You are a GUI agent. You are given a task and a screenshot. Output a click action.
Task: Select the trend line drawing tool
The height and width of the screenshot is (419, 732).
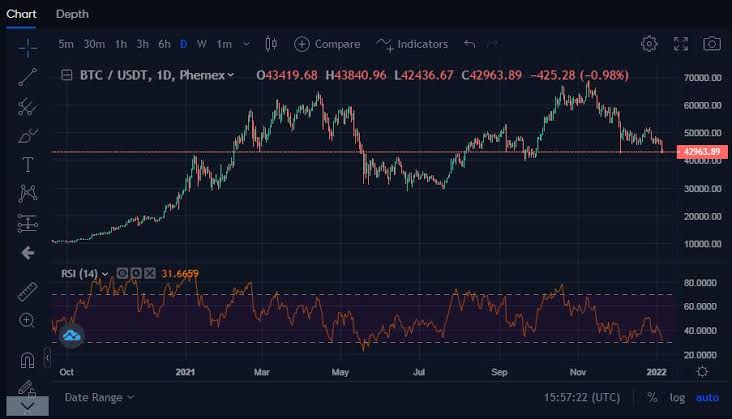(x=28, y=75)
